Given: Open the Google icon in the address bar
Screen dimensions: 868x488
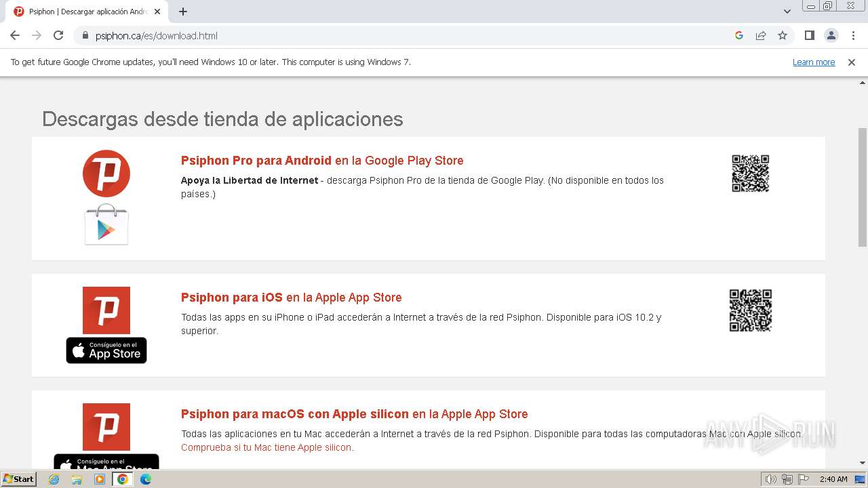Looking at the screenshot, I should [739, 35].
